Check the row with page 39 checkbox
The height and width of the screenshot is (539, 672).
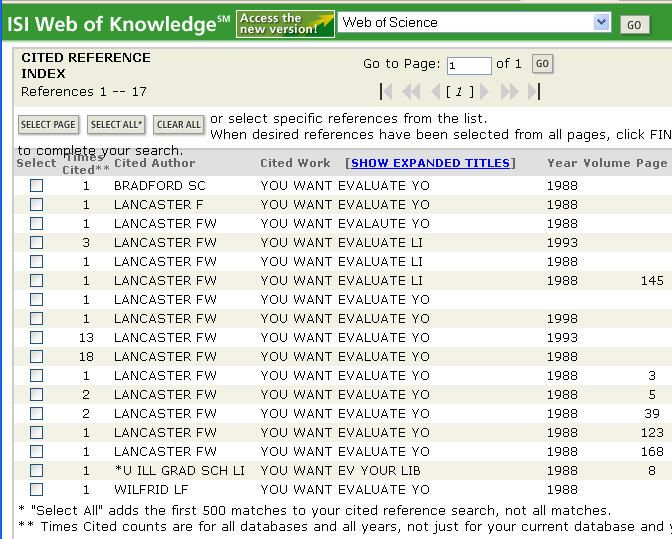point(36,413)
